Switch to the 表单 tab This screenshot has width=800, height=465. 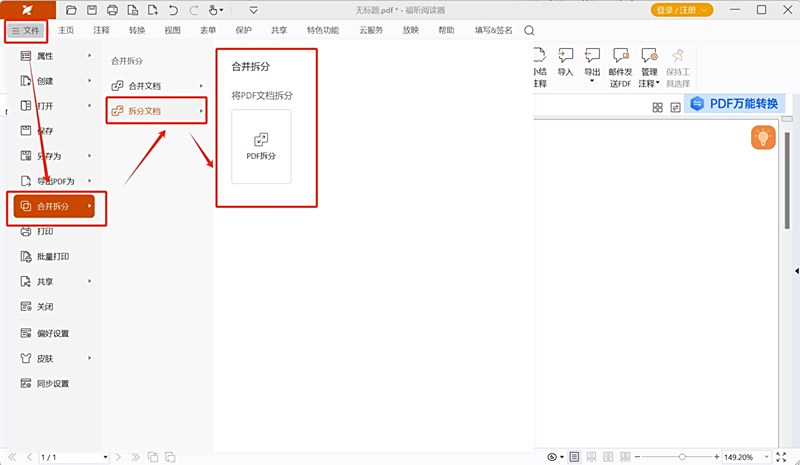coord(208,30)
